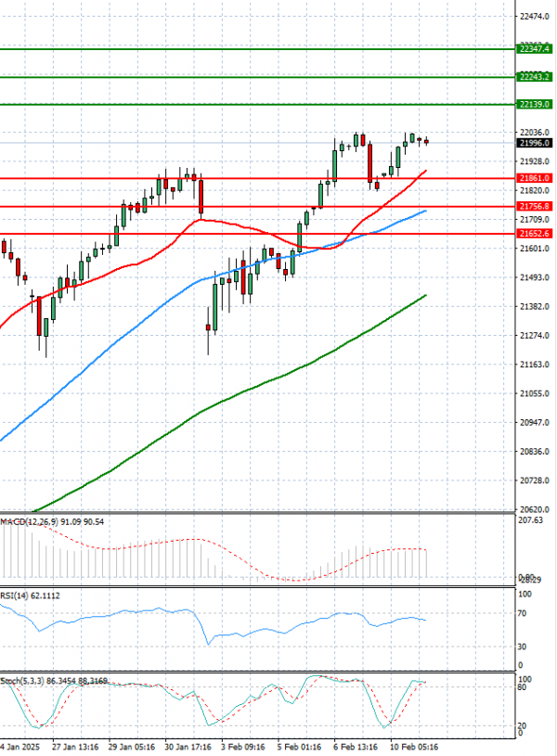Click the MACD scale value 207.63

click(530, 520)
